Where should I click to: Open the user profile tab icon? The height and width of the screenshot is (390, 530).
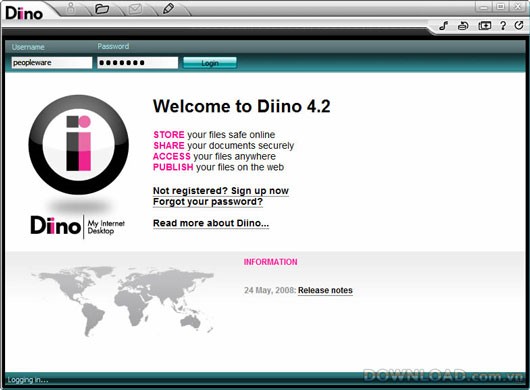click(71, 8)
